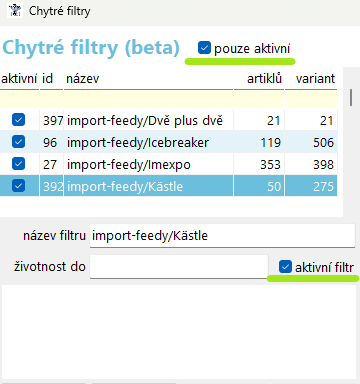Image resolution: width=360 pixels, height=384 pixels.
Task: Click the table's vertical scrollbar thumb
Action: tap(351, 97)
